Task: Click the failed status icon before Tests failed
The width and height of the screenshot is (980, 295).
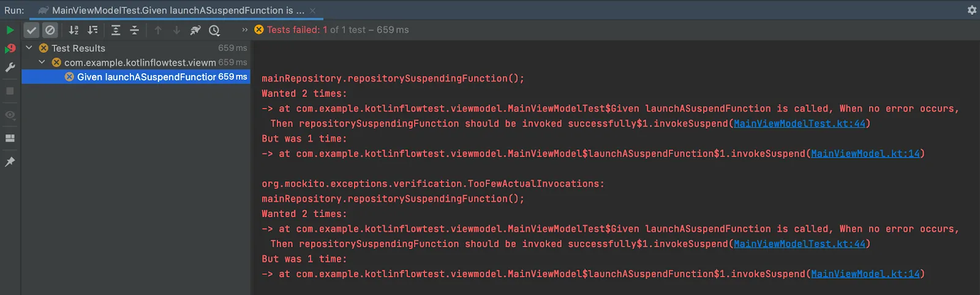Action: point(259,29)
